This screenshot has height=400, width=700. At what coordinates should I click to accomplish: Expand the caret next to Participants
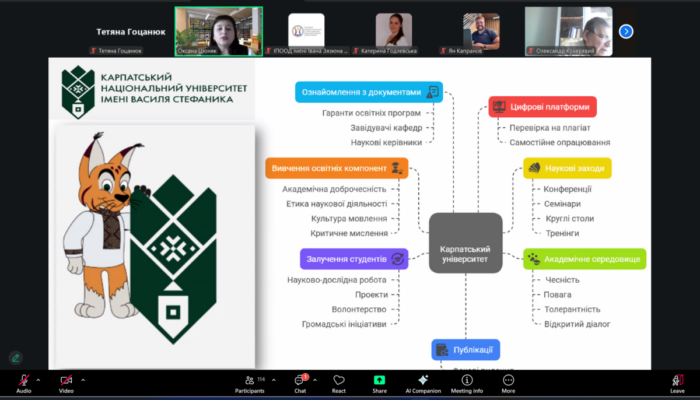(x=274, y=380)
